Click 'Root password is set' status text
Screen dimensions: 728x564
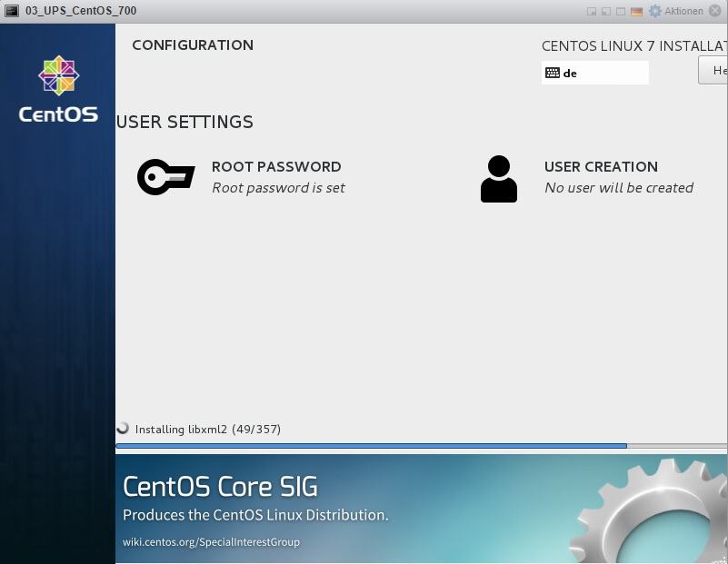[x=279, y=188]
